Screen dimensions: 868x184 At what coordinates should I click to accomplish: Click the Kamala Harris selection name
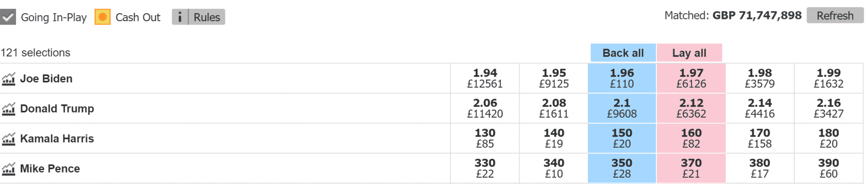pyautogui.click(x=57, y=139)
